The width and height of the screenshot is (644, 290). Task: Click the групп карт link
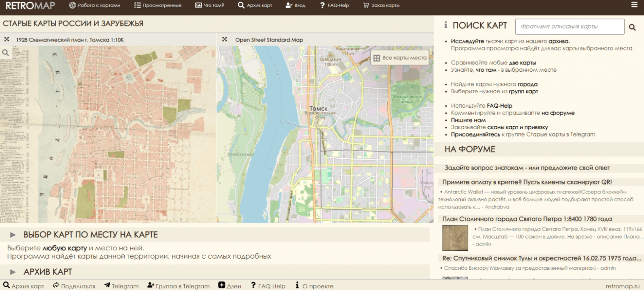(523, 92)
